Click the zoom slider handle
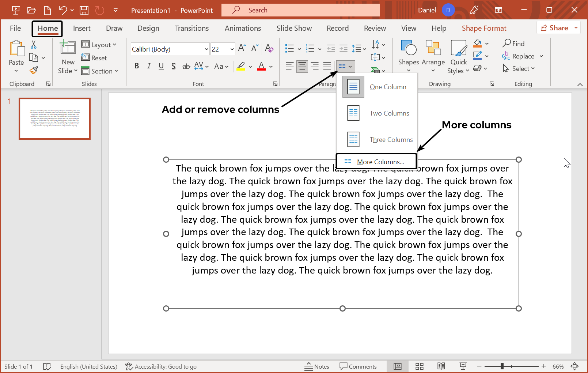Screen dimensions: 588x373 point(502,366)
